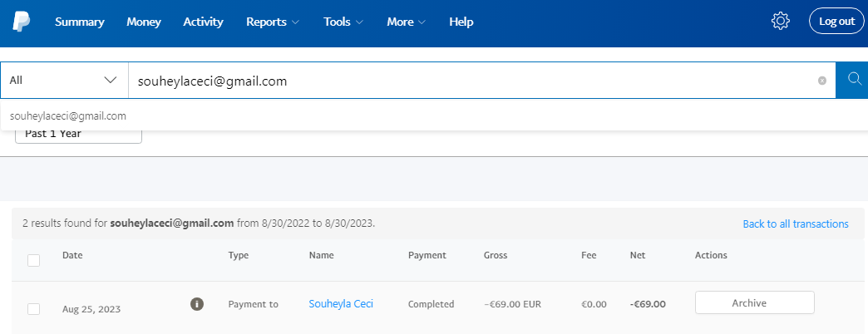The image size is (868, 334).
Task: Archive the Souheyla Ceci transaction
Action: click(754, 303)
